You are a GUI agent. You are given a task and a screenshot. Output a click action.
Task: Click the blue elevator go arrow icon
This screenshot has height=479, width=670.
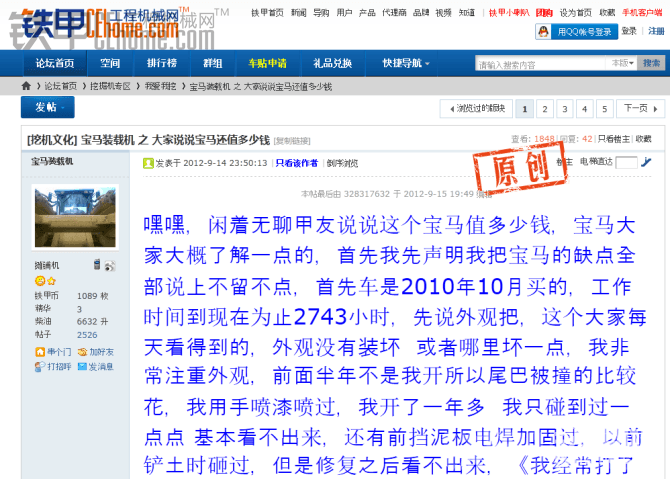coord(646,162)
